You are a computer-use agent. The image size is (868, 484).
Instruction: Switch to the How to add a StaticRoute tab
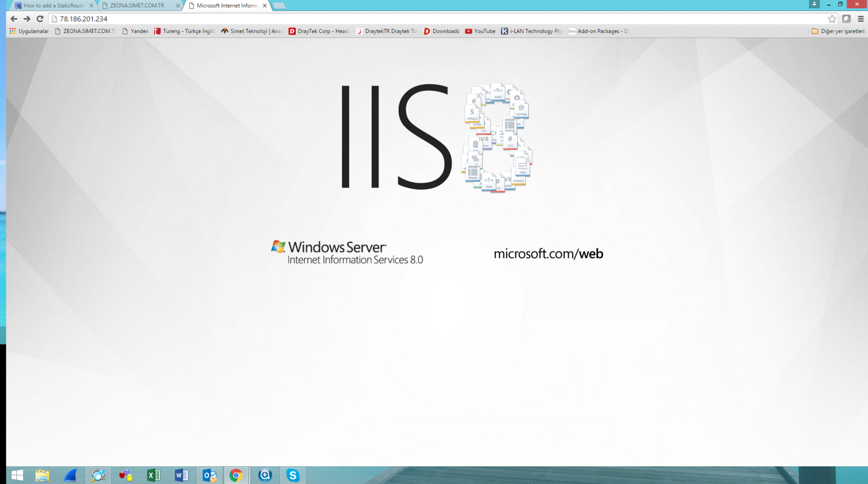pos(53,5)
